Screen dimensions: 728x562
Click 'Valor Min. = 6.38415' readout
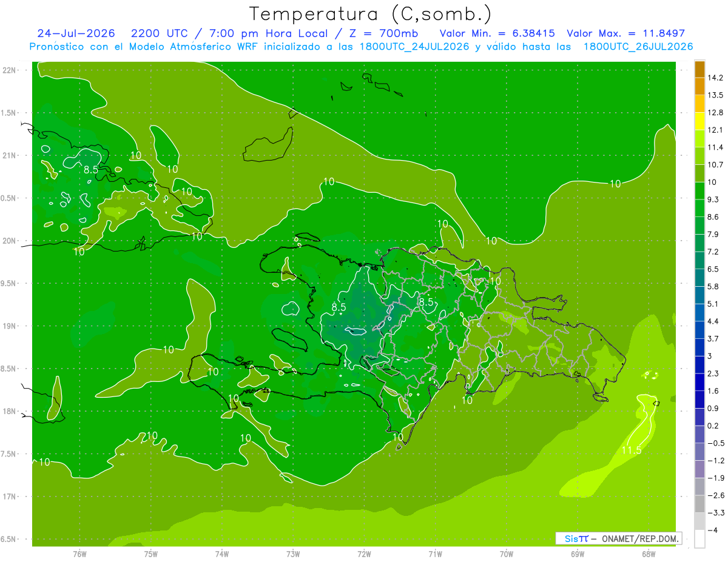click(x=496, y=33)
